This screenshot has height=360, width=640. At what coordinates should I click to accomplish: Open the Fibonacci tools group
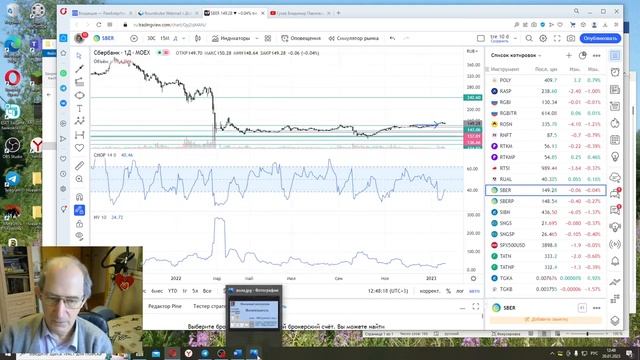[80, 82]
